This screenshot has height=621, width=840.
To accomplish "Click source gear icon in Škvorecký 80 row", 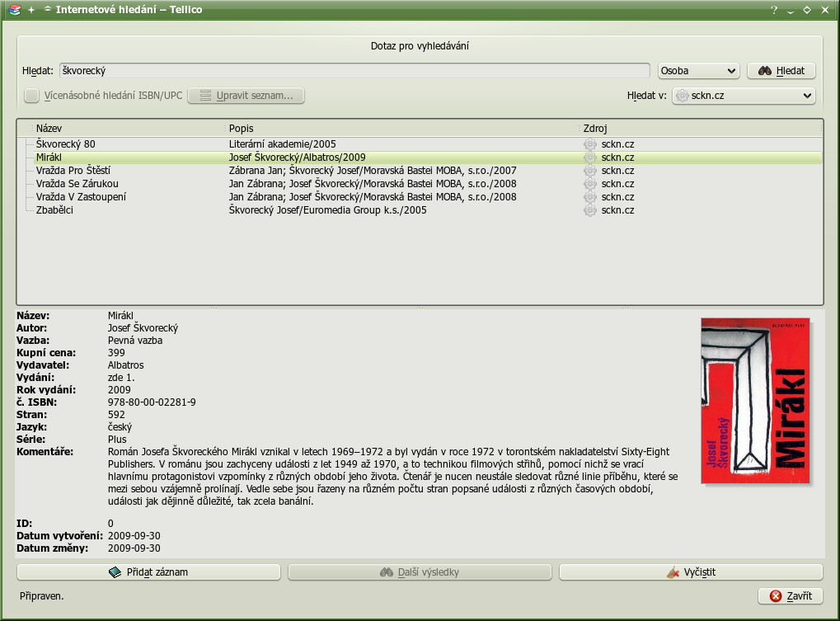I will coord(590,144).
